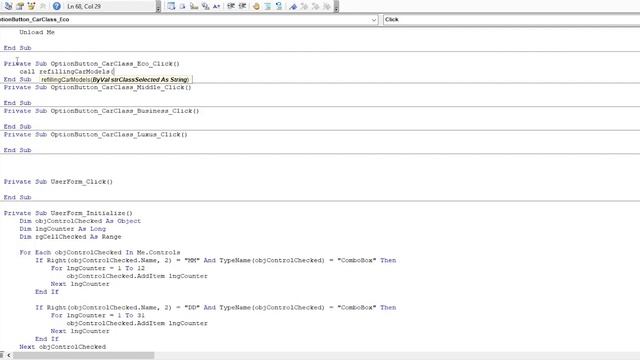
Task: Click the horizontal scrollbar left arrow
Action: [9, 356]
